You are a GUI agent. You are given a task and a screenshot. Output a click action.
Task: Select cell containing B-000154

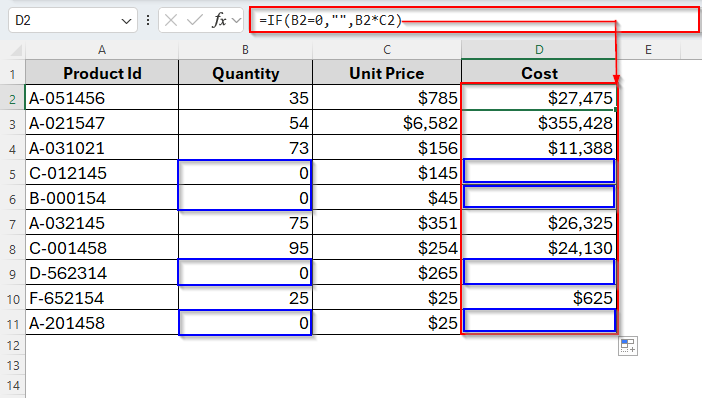(102, 198)
